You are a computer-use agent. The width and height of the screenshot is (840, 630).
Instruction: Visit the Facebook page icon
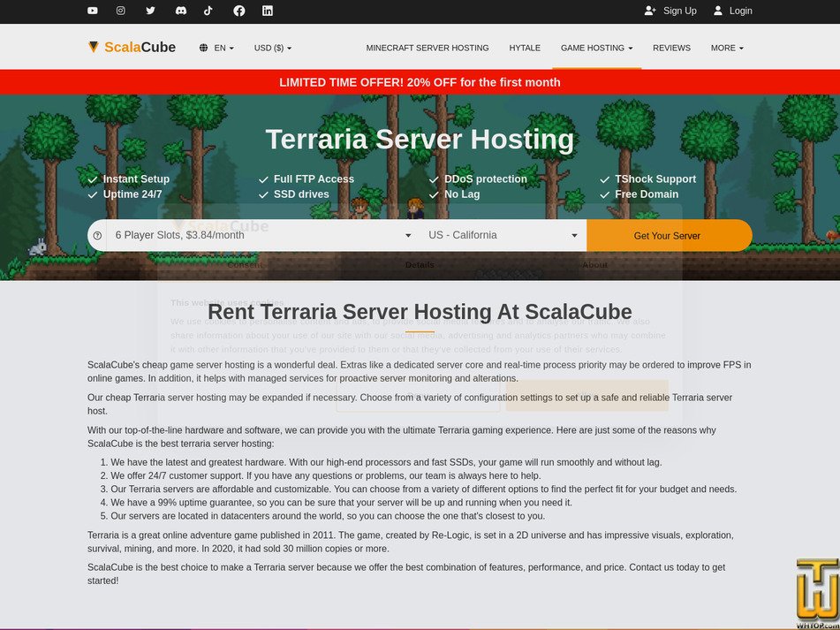[238, 11]
